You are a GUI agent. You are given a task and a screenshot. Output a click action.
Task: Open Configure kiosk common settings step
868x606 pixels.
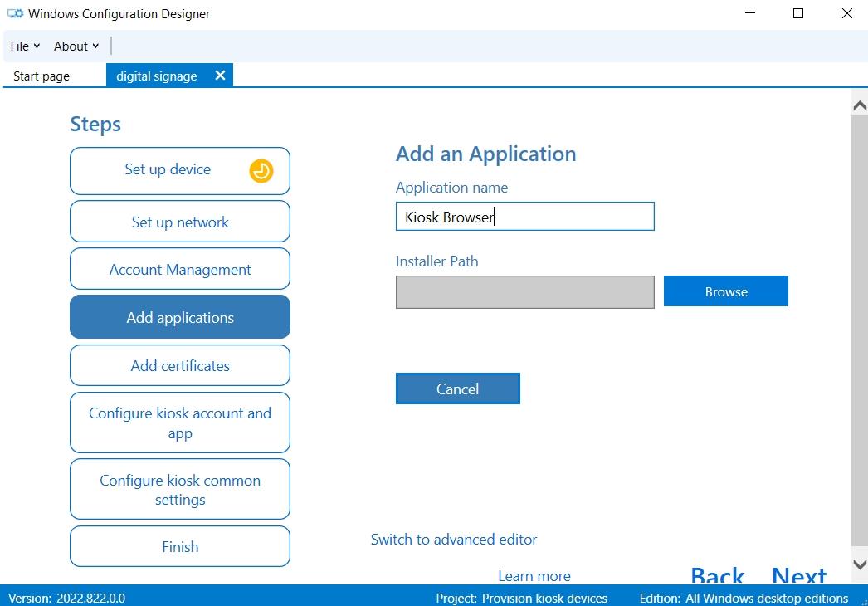(x=179, y=489)
